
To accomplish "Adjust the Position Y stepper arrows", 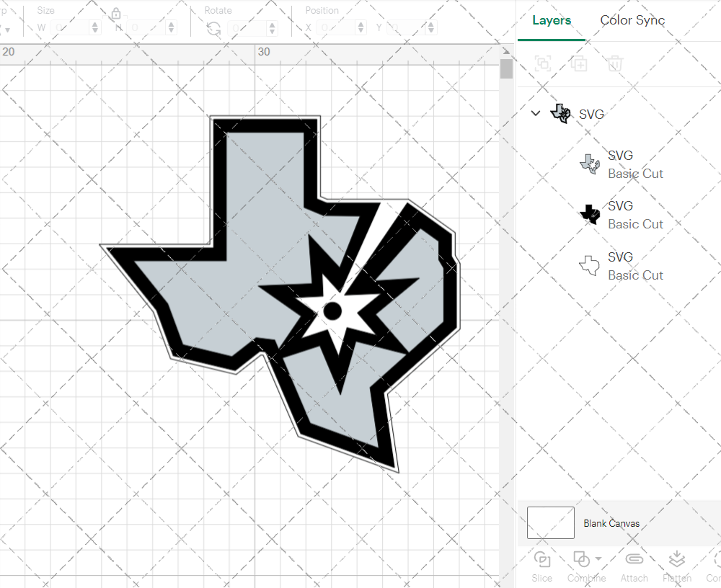I will [431, 27].
